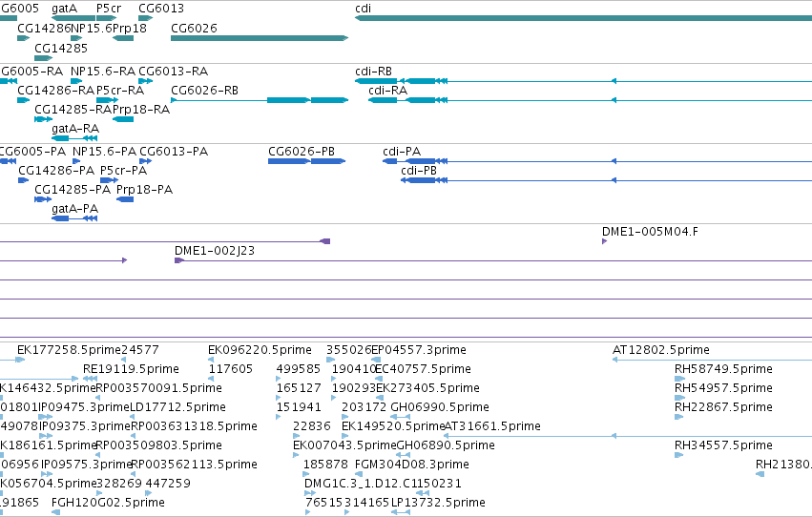Select EST feature 22836
The width and height of the screenshot is (812, 517).
click(x=296, y=436)
